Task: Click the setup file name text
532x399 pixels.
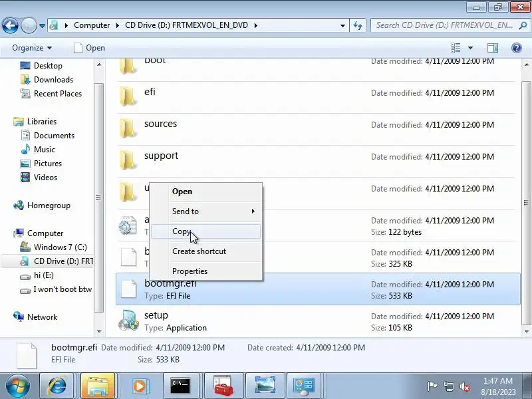Action: (x=156, y=315)
